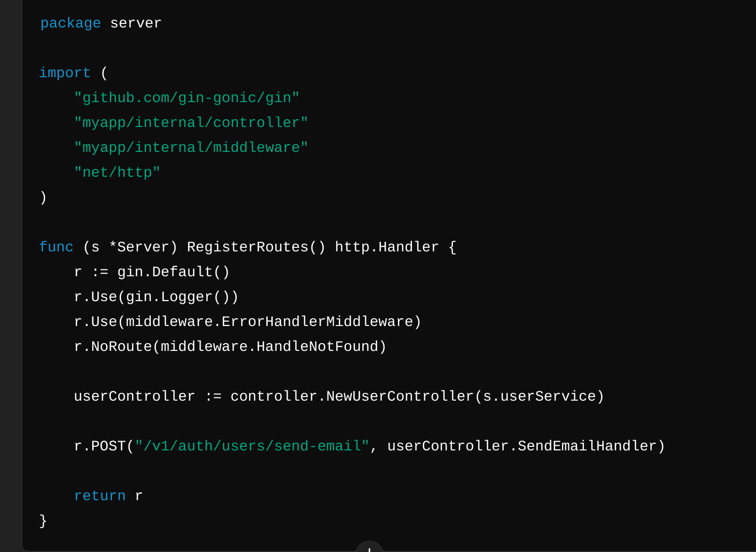Click the http.Handler return type
The image size is (756, 552).
point(387,247)
